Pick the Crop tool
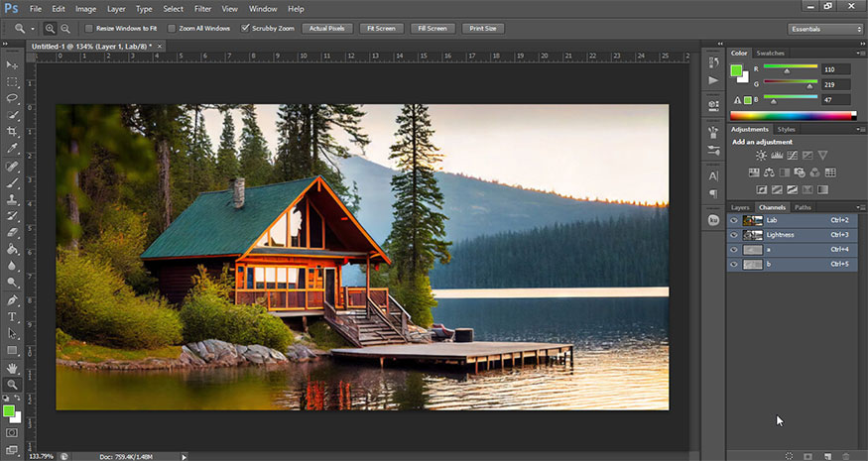The height and width of the screenshot is (461, 868). [13, 132]
